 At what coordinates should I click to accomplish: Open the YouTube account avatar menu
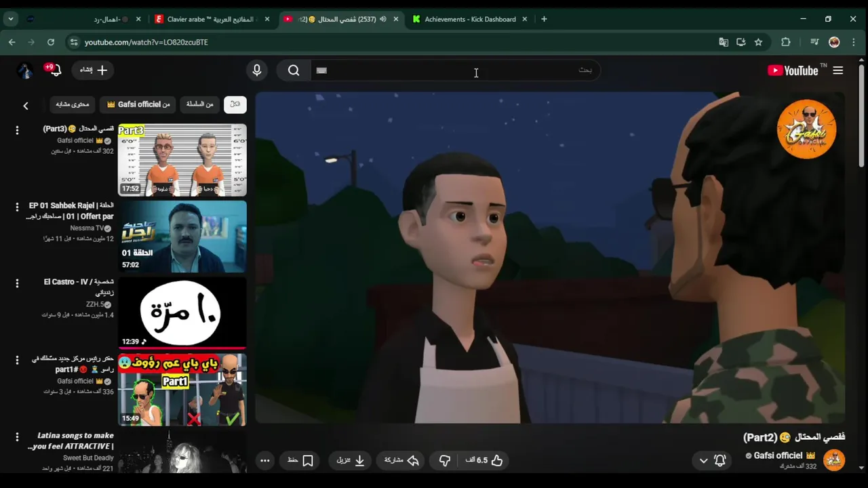(25, 70)
